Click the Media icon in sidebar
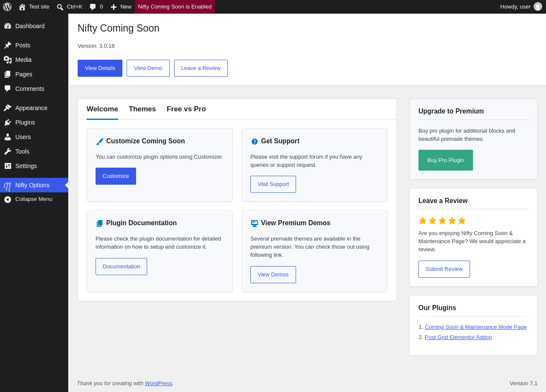The height and width of the screenshot is (392, 546). (8, 60)
